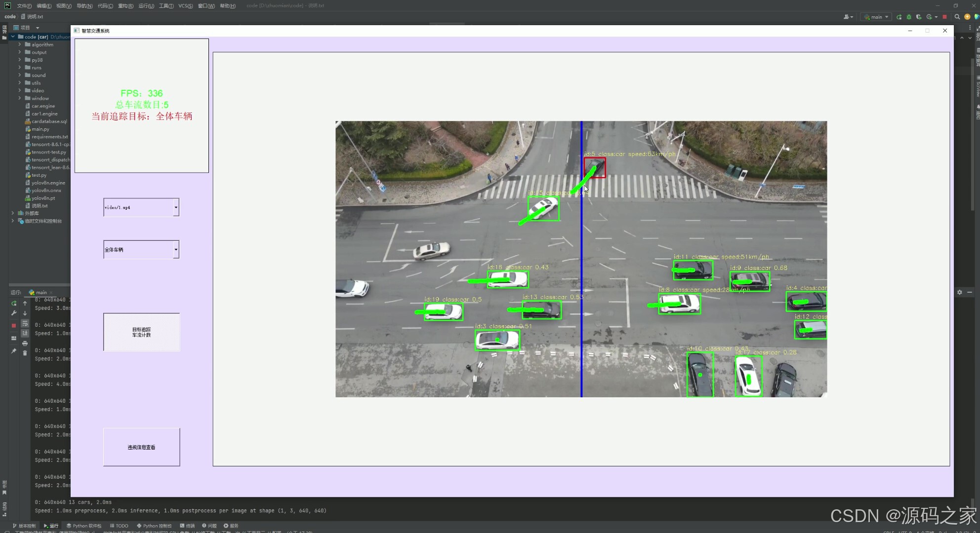Viewport: 980px width, 533px height.
Task: Click the PyCharm editor vertical scrollbar
Action: click(x=973, y=133)
